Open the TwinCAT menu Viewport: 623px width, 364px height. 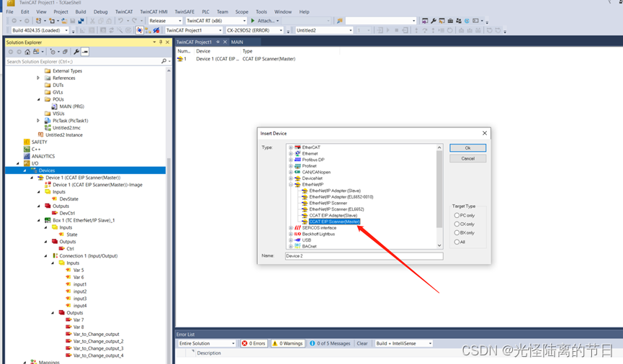coord(124,12)
